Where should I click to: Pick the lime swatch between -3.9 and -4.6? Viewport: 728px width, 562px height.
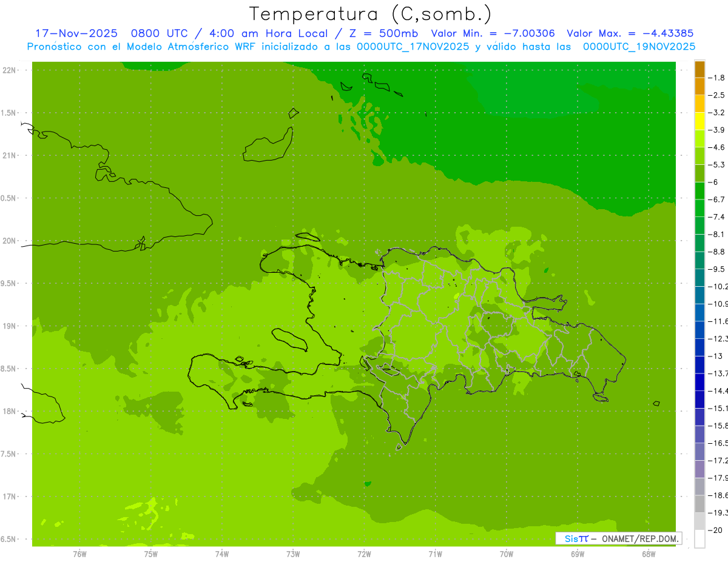[x=700, y=138]
